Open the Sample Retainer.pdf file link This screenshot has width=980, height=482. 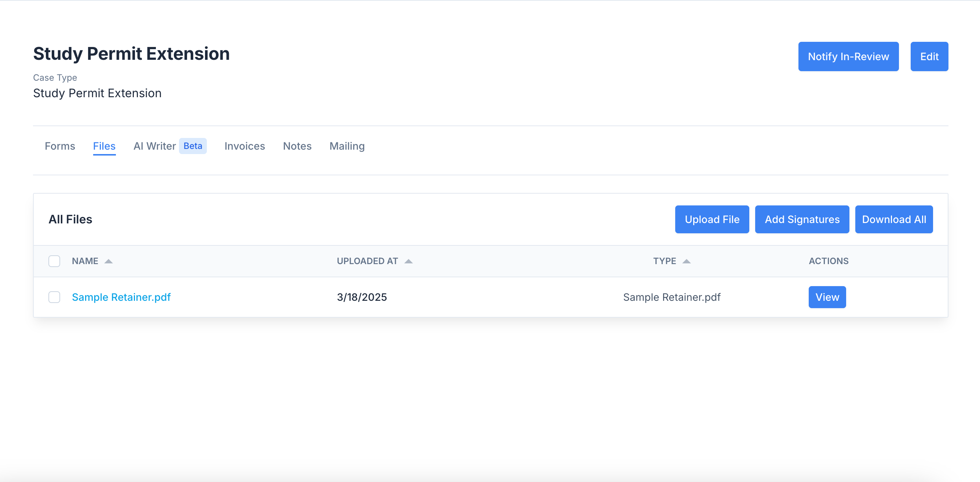coord(121,297)
